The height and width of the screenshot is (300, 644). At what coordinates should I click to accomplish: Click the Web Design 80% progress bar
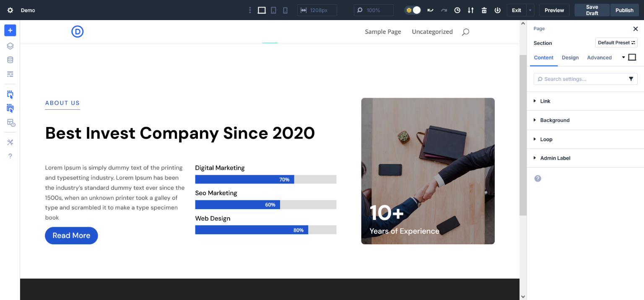point(266,230)
